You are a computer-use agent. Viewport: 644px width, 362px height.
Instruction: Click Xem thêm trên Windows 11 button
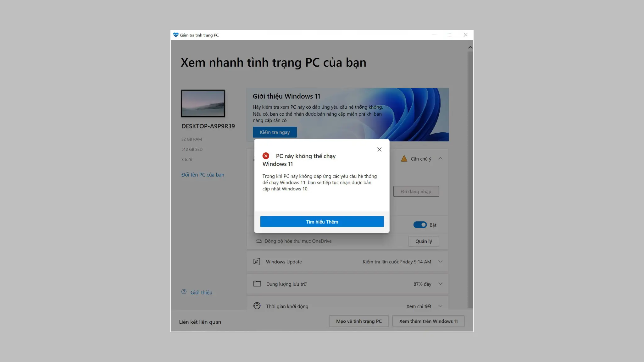pyautogui.click(x=428, y=321)
